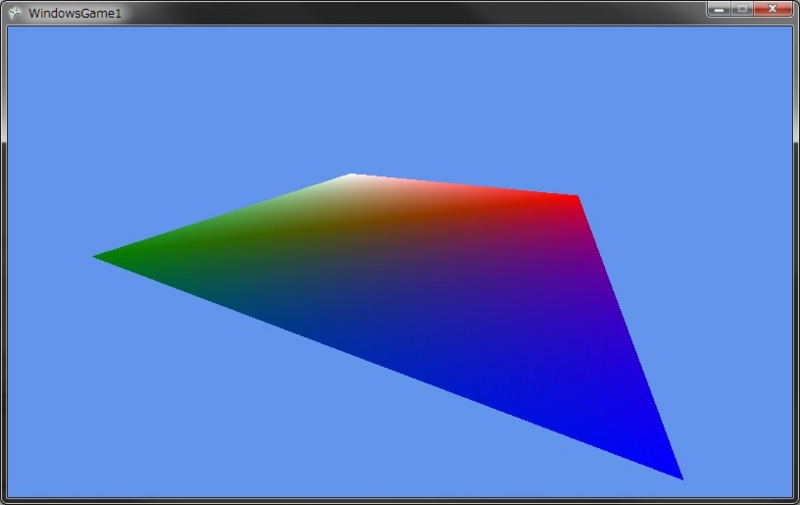Click the WindowsGame1 title text
This screenshot has height=505, width=800.
pos(75,13)
